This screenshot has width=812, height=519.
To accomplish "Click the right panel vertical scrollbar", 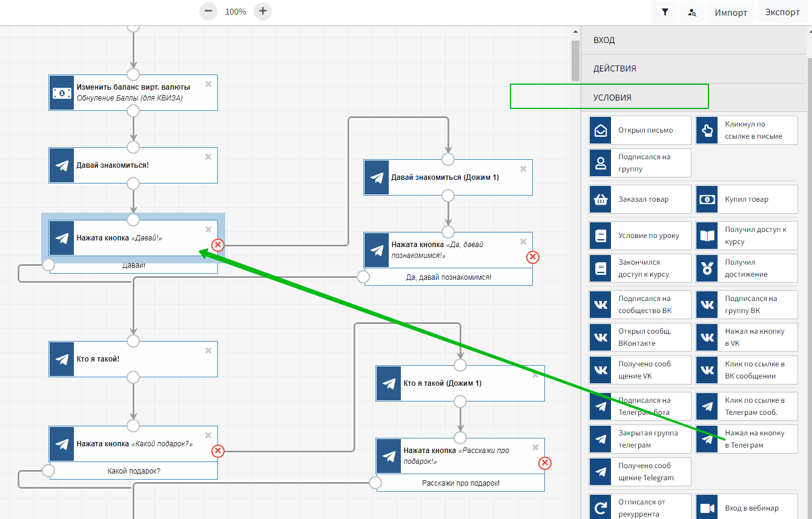I will tap(576, 61).
